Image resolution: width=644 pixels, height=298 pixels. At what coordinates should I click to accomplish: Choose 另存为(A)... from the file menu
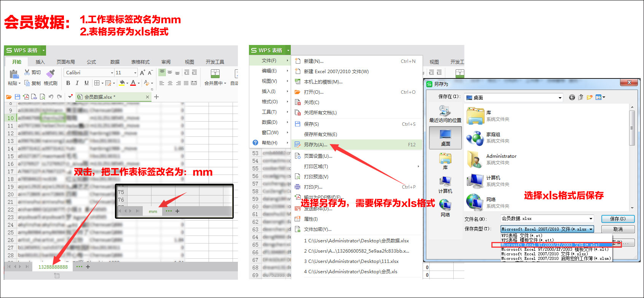point(357,145)
